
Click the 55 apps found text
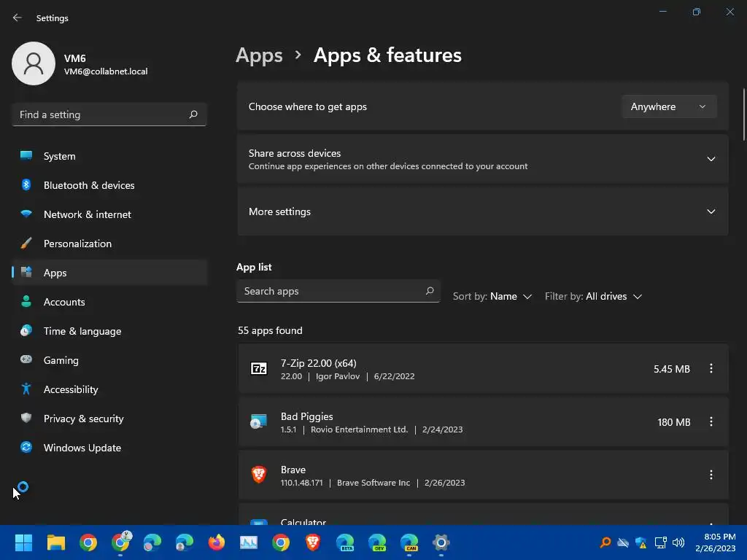click(270, 330)
